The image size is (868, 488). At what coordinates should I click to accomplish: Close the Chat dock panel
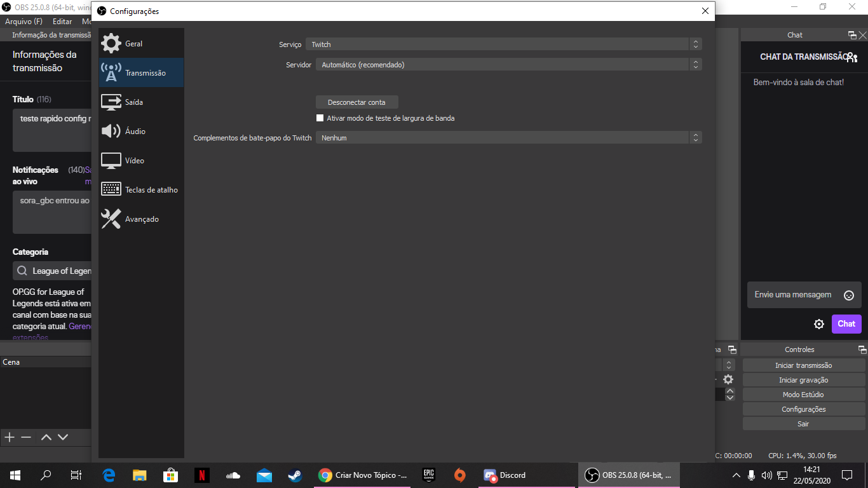862,35
